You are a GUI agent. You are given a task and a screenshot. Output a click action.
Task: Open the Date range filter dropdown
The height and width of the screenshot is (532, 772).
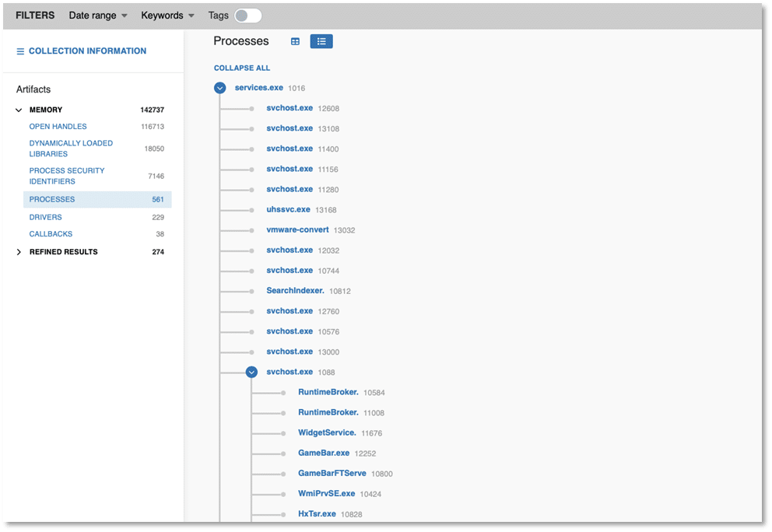98,16
